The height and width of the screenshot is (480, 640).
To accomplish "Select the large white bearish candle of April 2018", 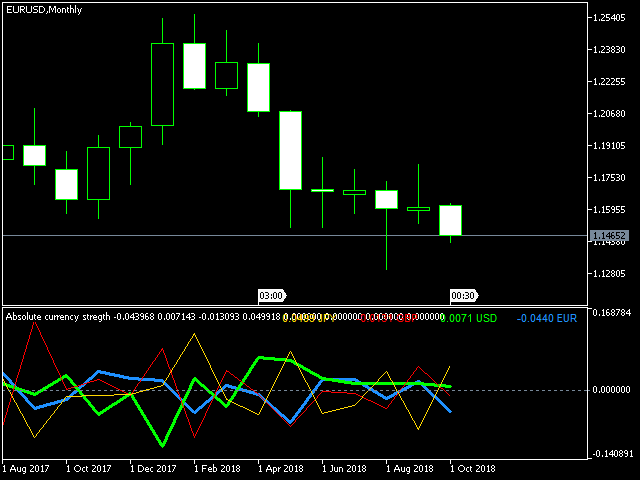I will pyautogui.click(x=290, y=150).
